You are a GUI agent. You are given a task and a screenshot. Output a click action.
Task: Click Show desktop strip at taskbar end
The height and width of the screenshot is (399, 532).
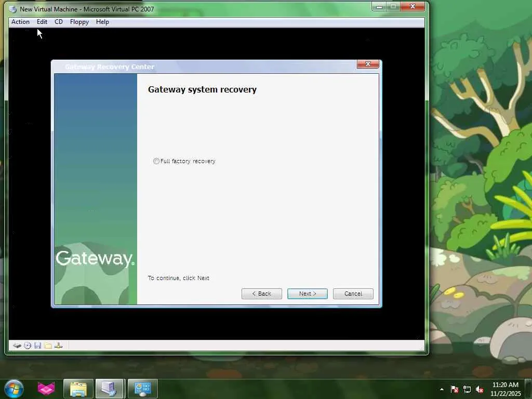(528, 389)
